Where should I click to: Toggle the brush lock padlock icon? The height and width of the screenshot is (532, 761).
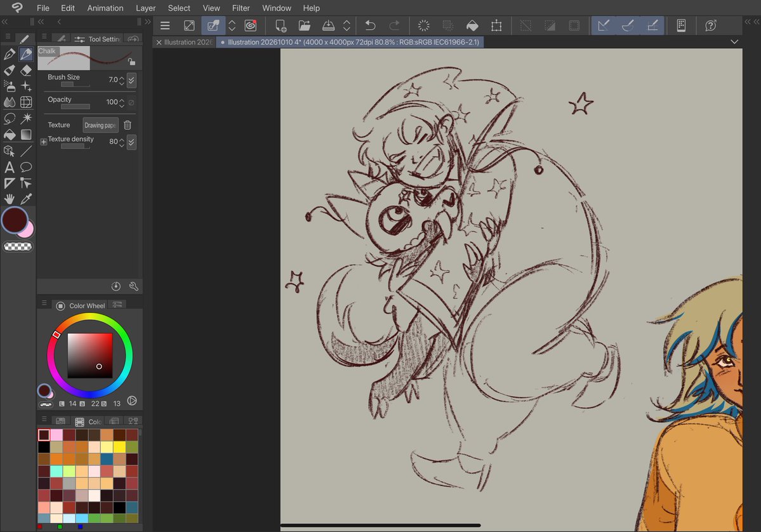click(131, 62)
